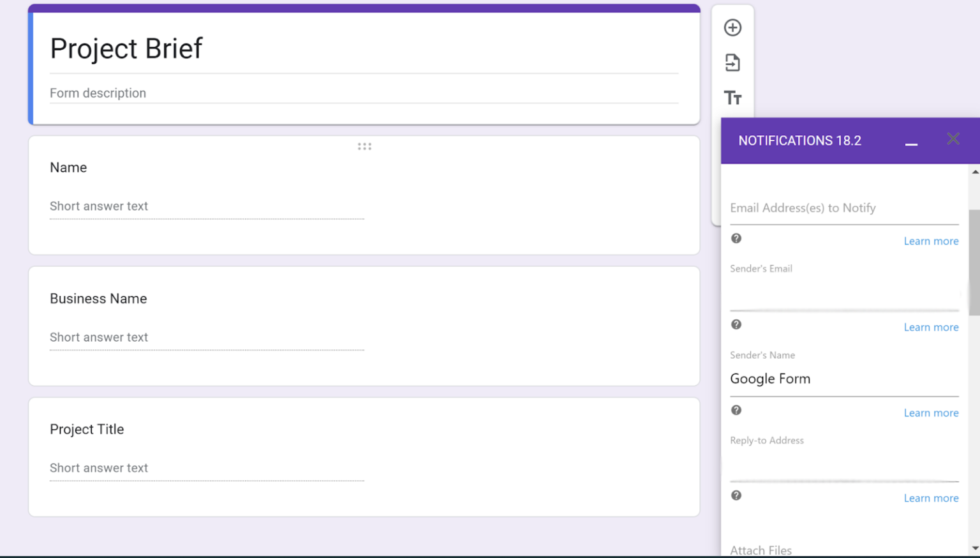Click help icon under Sender's Name field
Image resolution: width=980 pixels, height=558 pixels.
pos(736,410)
